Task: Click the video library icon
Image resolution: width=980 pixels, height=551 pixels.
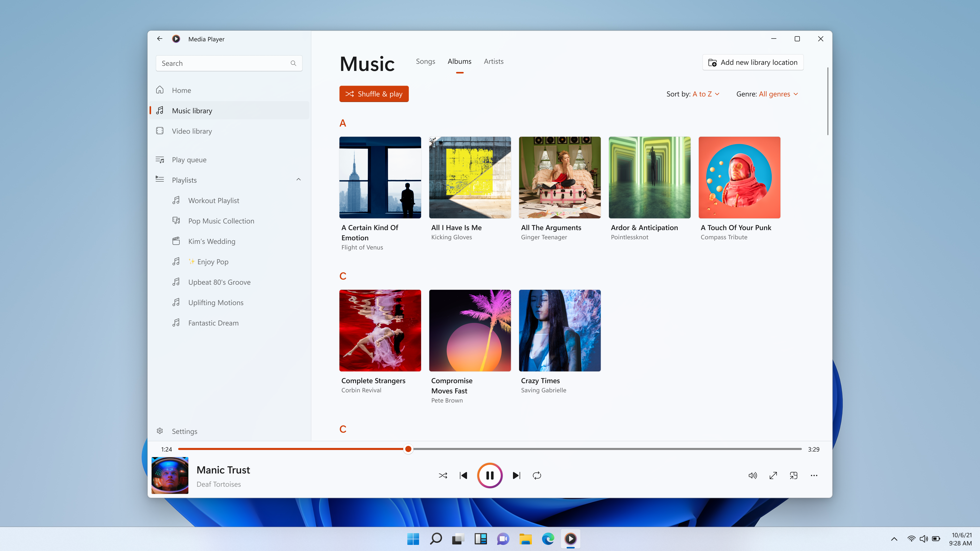Action: click(x=160, y=131)
